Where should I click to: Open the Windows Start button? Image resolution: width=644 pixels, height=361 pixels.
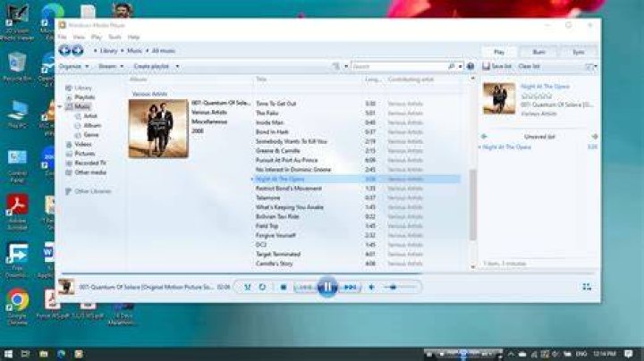pos(8,354)
